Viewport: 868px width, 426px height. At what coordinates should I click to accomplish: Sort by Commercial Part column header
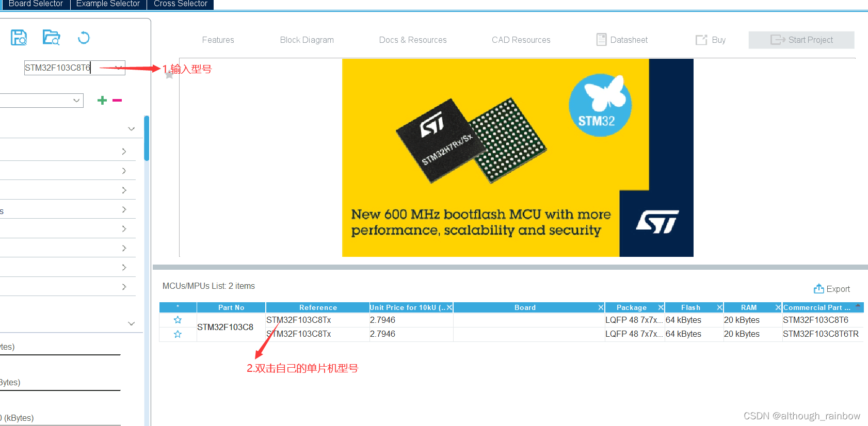(x=823, y=307)
